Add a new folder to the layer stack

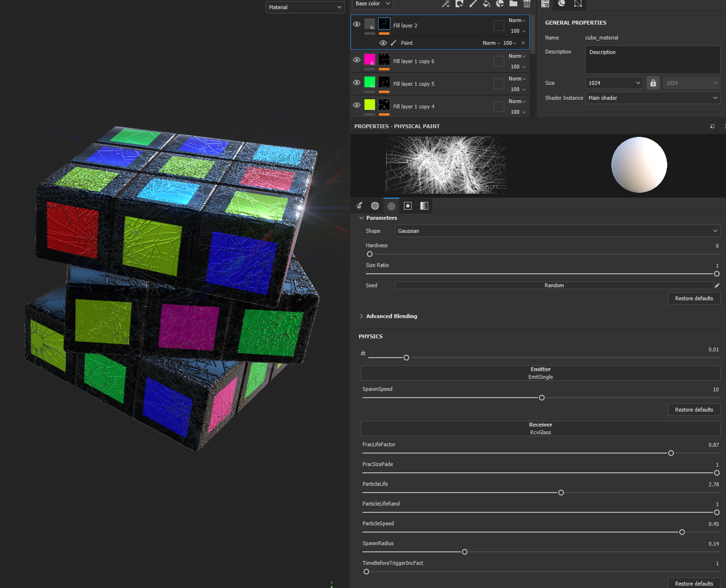(x=513, y=4)
